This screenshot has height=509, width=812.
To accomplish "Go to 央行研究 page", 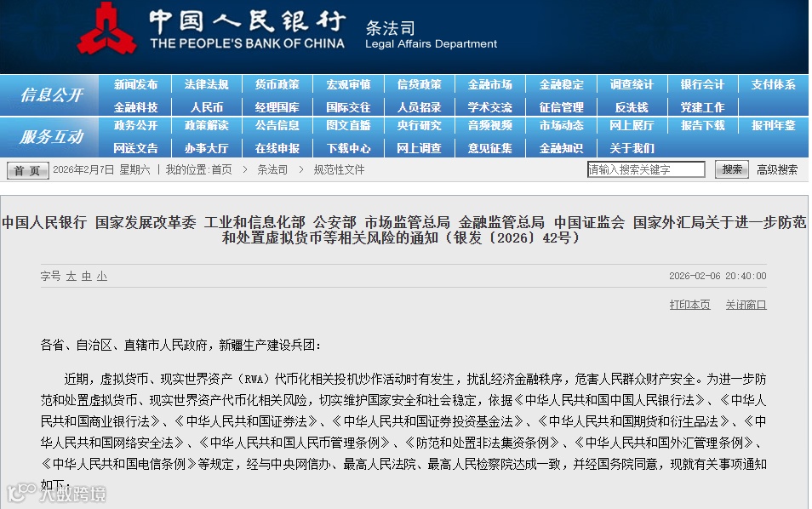I will 420,125.
